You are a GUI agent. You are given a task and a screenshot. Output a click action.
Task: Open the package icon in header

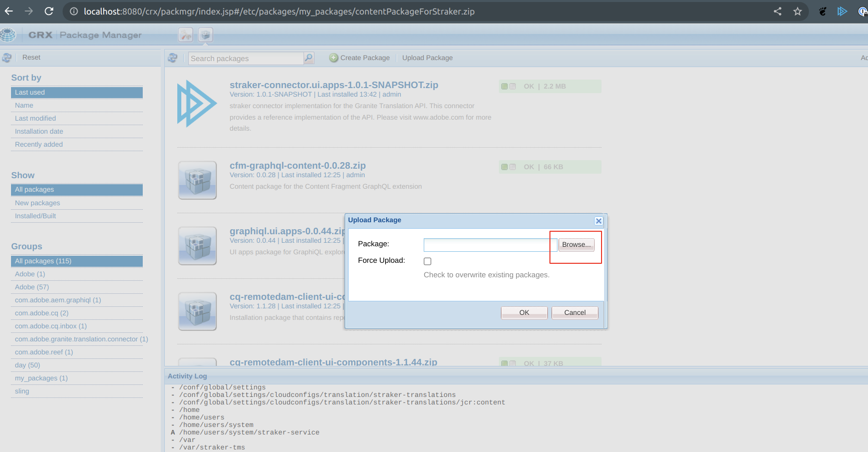(x=205, y=35)
